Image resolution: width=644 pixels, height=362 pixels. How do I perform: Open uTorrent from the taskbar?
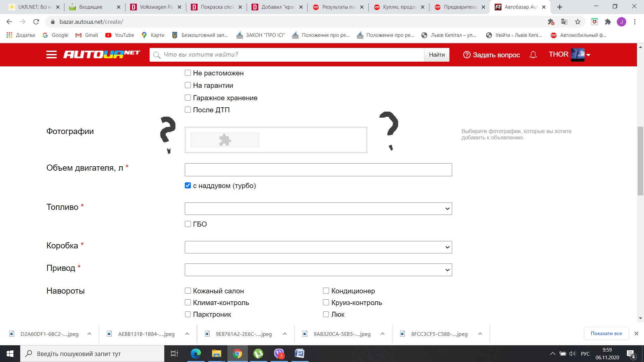tap(258, 354)
